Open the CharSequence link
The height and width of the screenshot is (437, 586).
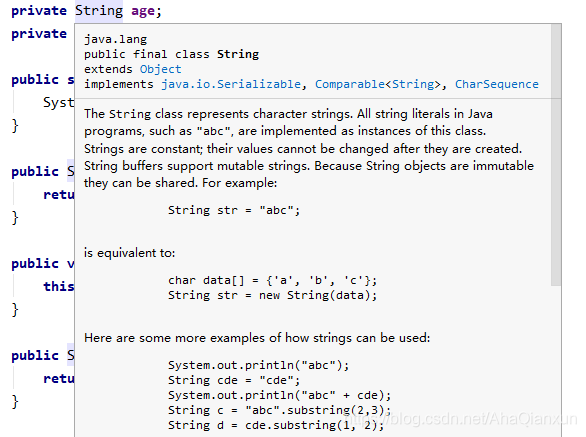point(497,84)
